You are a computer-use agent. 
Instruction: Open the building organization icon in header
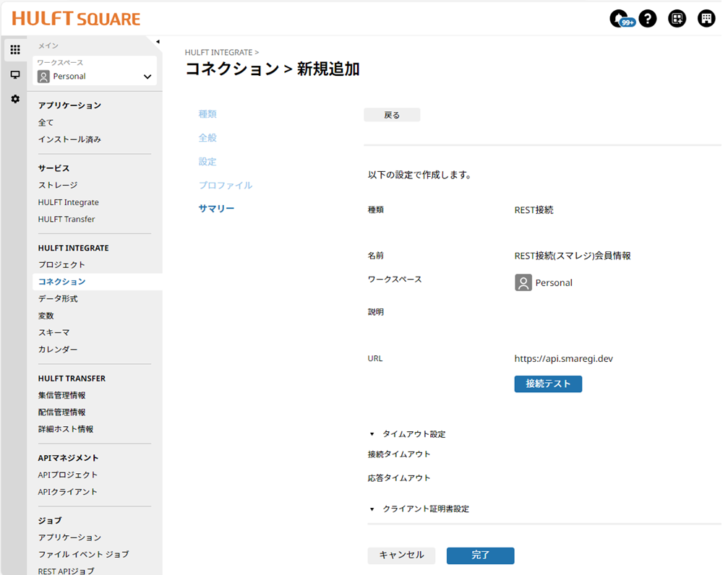(x=706, y=19)
